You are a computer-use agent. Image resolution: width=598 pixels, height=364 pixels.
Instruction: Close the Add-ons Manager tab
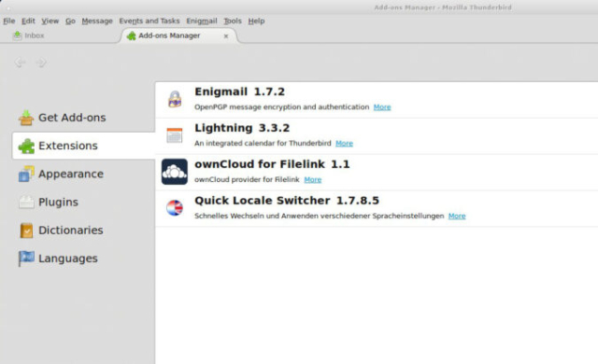[226, 35]
